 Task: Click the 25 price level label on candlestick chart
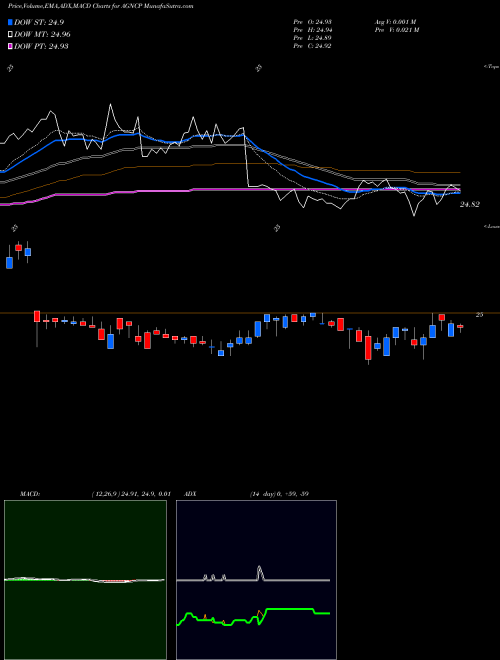[x=479, y=314]
